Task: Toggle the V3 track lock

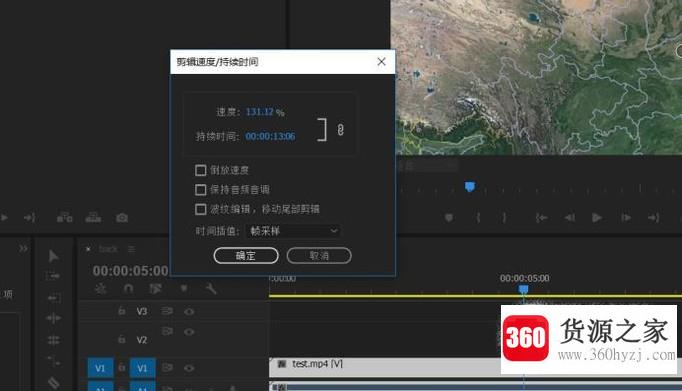Action: pyautogui.click(x=122, y=311)
